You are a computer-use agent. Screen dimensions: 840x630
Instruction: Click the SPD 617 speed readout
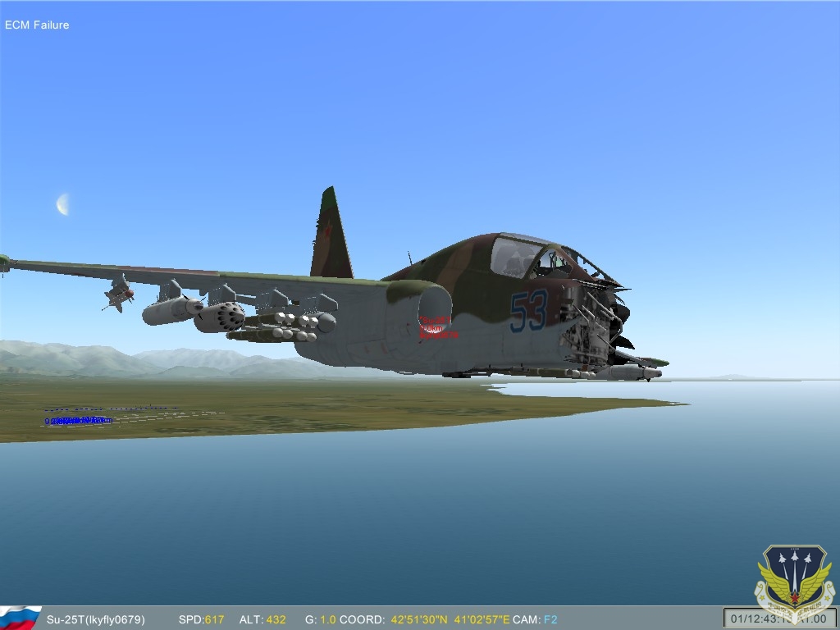click(201, 619)
